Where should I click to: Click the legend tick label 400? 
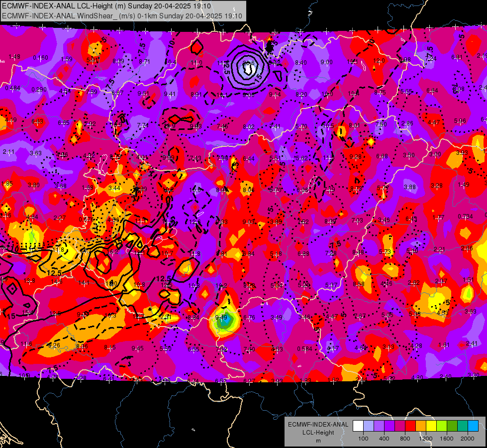384,439
